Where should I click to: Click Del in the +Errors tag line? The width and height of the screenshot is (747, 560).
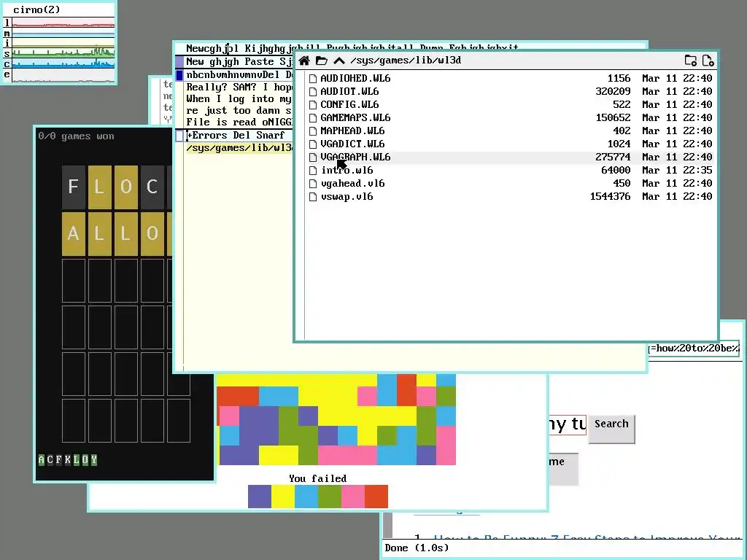tap(241, 135)
